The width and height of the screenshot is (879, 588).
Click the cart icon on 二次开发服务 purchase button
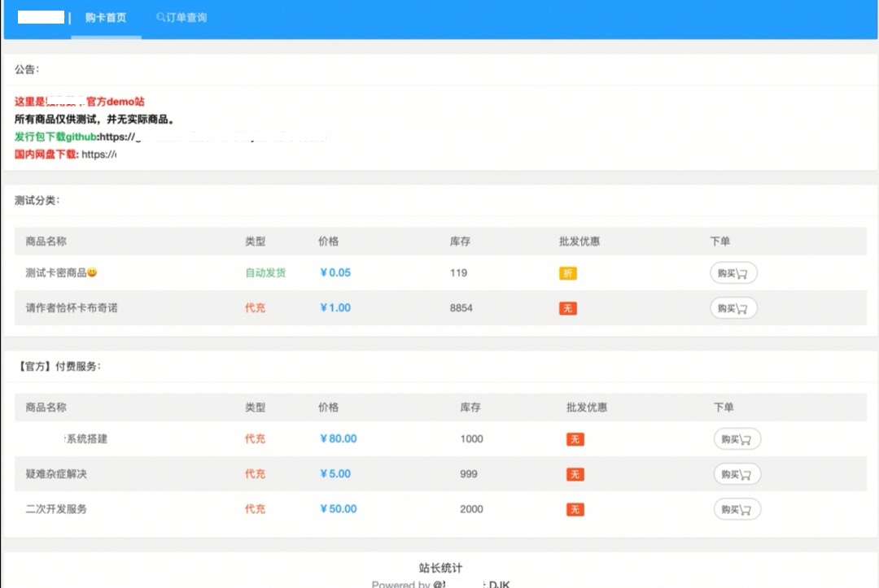746,510
